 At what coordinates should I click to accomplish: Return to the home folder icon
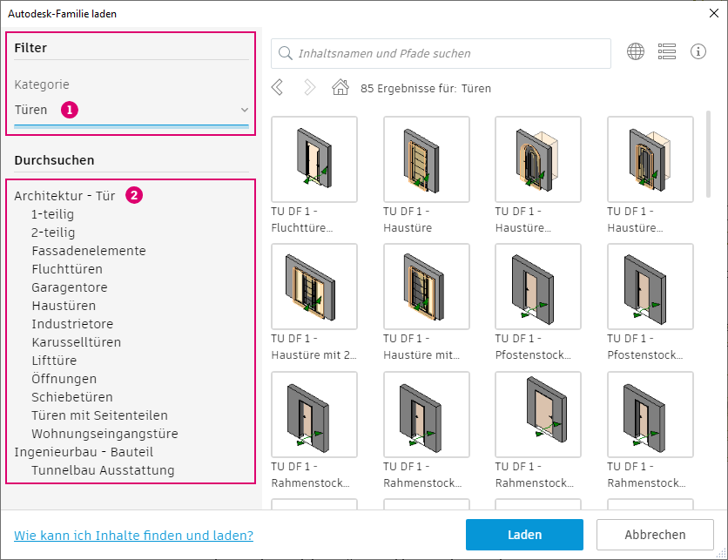(x=340, y=87)
